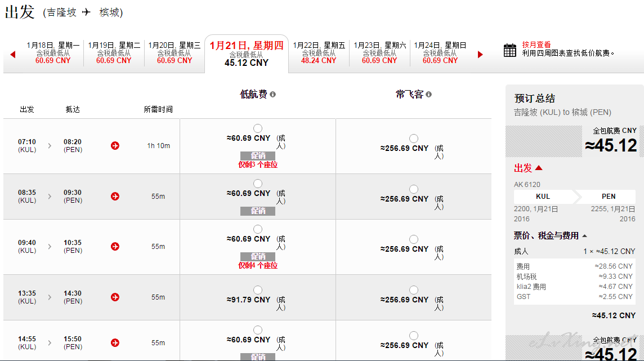The height and width of the screenshot is (361, 644).
Task: Switch to 1月18日 星期一 date tab
Action: (x=52, y=52)
